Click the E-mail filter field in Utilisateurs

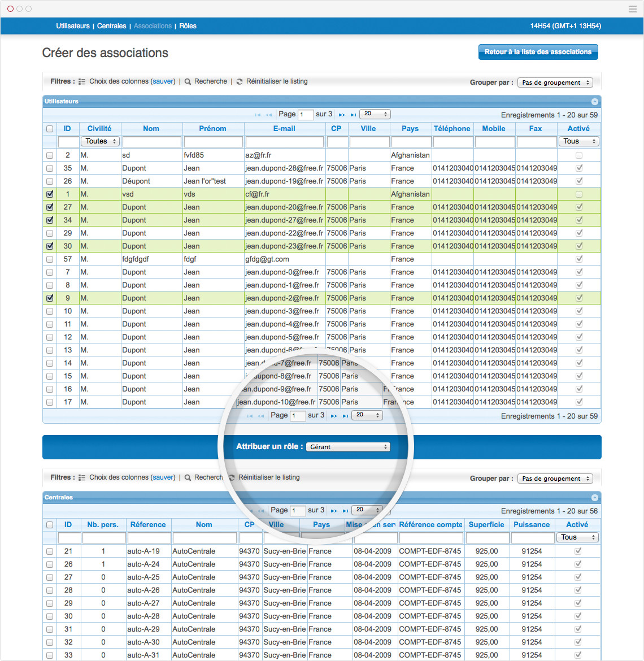(x=285, y=142)
